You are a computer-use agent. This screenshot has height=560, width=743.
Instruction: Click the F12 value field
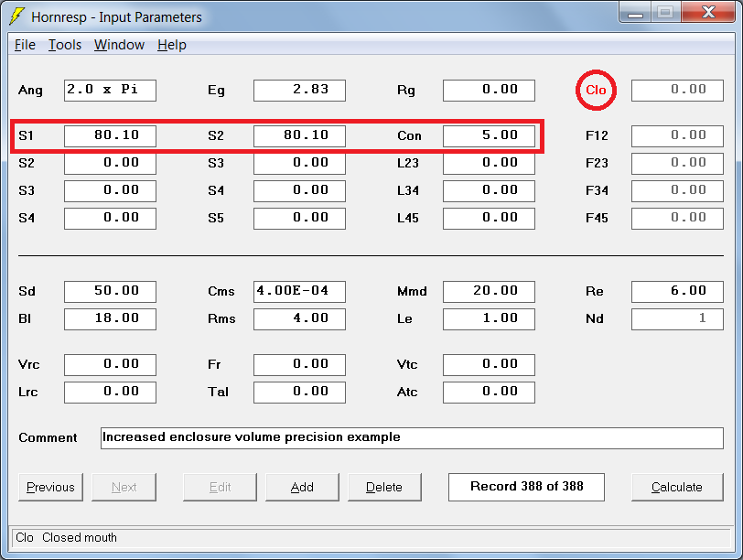pyautogui.click(x=677, y=136)
